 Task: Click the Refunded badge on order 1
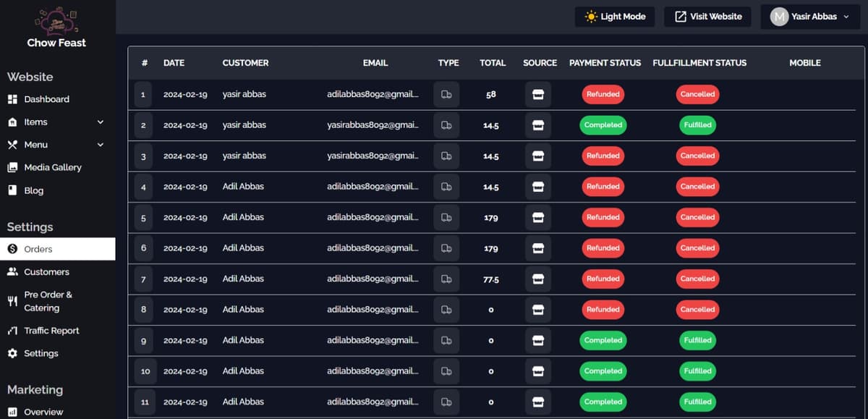603,94
